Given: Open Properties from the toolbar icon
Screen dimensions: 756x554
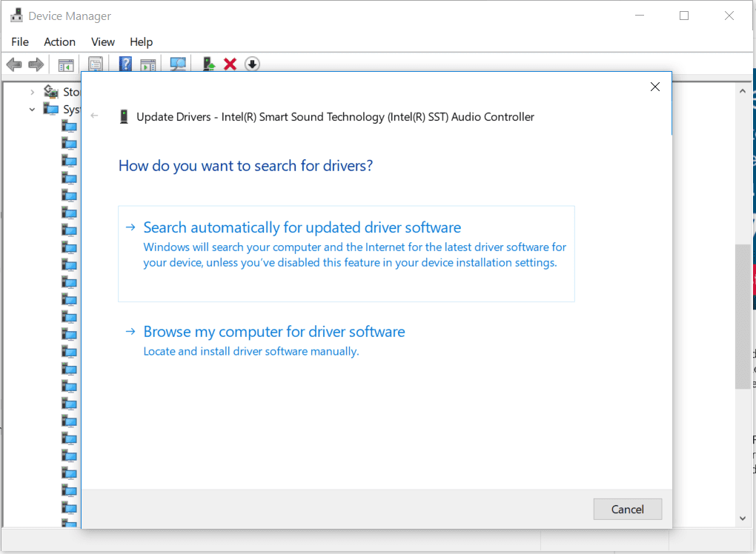Looking at the screenshot, I should [96, 64].
